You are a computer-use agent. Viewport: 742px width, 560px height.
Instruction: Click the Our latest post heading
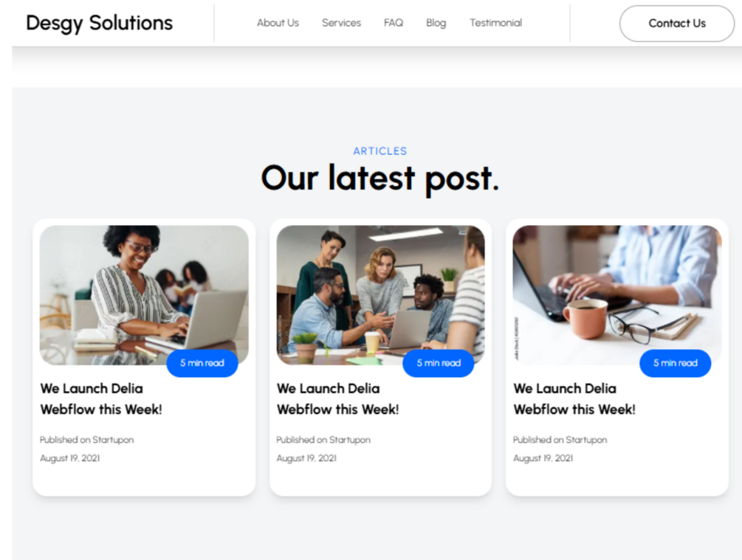click(380, 179)
